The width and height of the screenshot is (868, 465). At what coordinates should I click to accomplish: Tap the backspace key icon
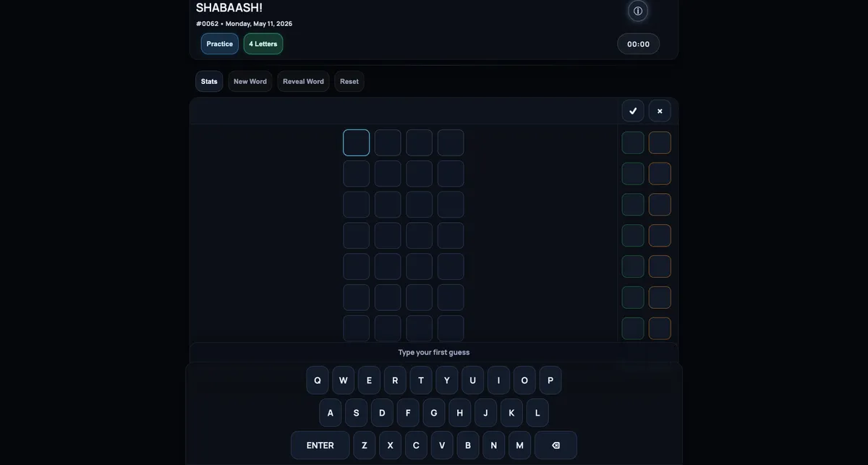pyautogui.click(x=556, y=445)
